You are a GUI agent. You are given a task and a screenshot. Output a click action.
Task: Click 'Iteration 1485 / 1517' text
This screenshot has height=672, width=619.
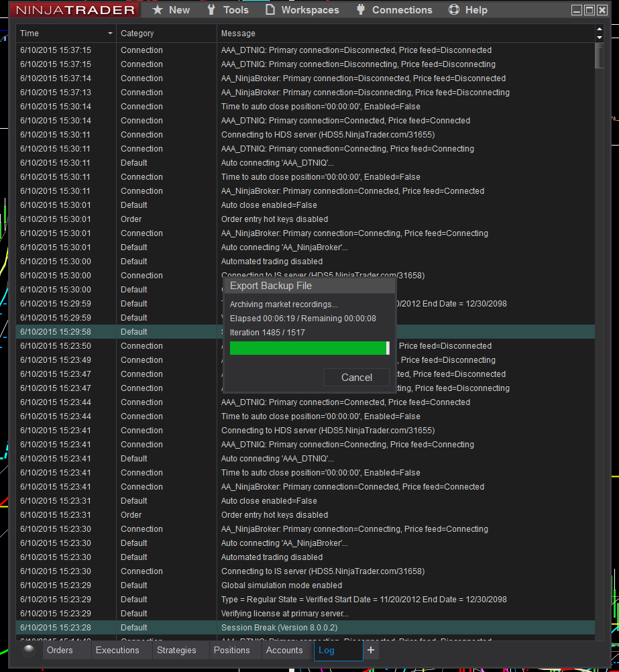tap(268, 333)
